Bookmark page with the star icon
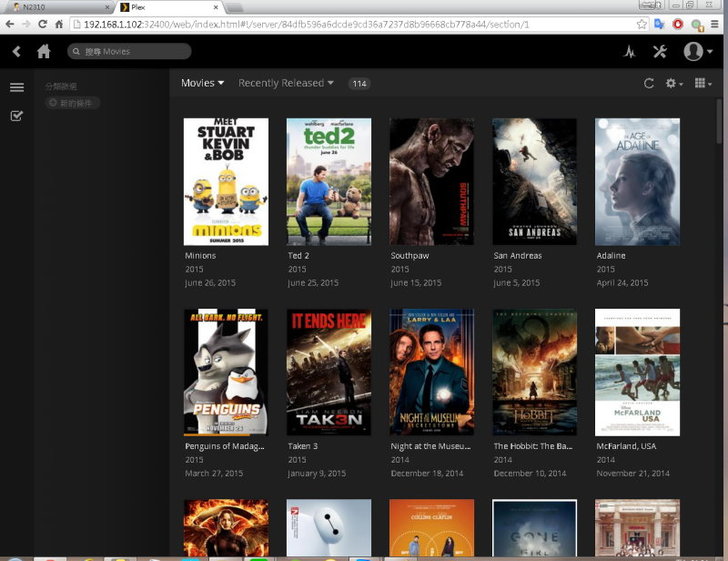The image size is (728, 561). click(640, 23)
